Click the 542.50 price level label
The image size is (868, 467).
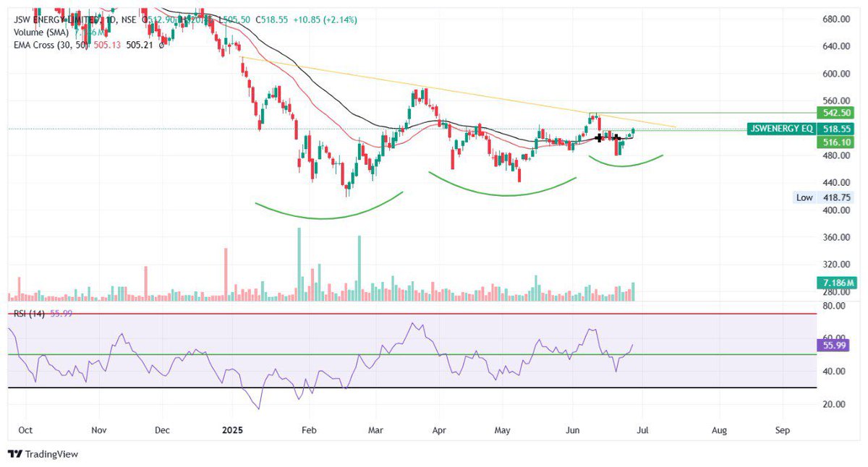coord(836,113)
